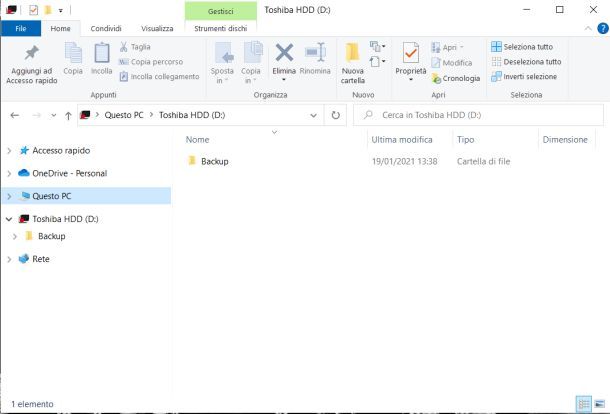Open the address bar history dropdown
The height and width of the screenshot is (414, 610).
[313, 116]
